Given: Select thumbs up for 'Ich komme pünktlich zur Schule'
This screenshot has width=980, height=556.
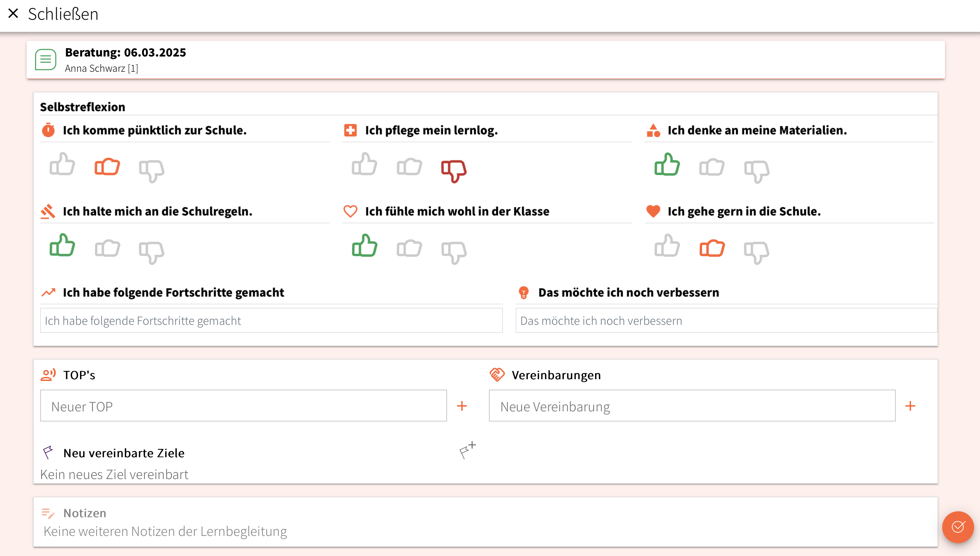Looking at the screenshot, I should (x=62, y=165).
